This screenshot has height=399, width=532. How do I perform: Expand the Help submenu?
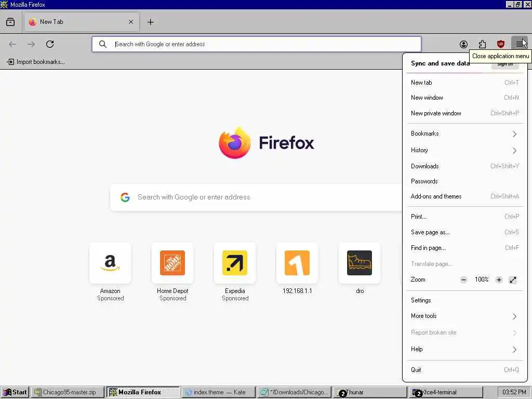(465, 349)
